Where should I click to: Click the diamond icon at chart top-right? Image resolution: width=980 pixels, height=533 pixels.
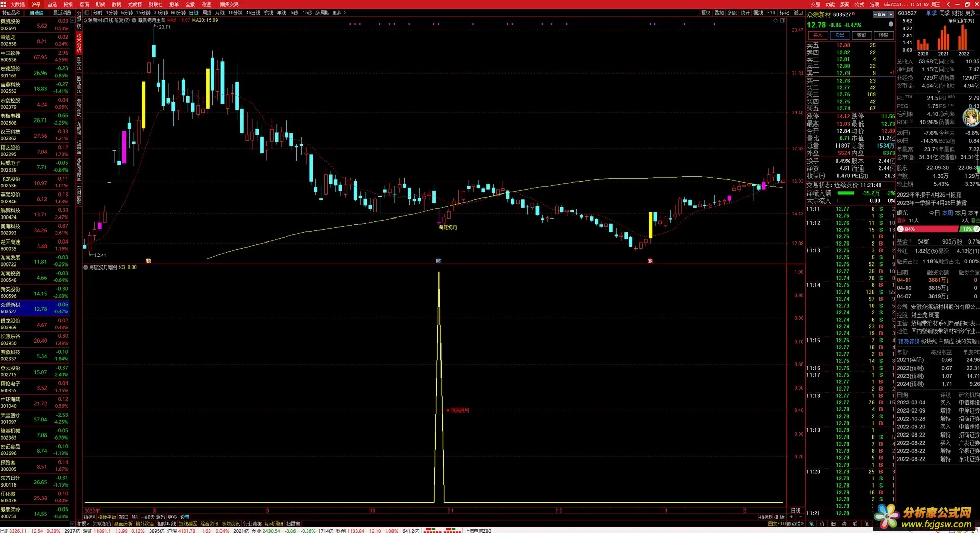coord(775,20)
